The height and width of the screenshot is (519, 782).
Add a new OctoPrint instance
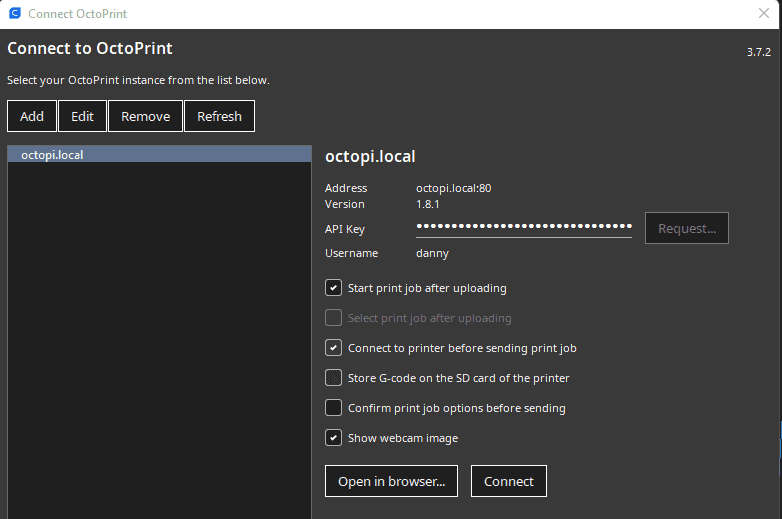tap(32, 116)
